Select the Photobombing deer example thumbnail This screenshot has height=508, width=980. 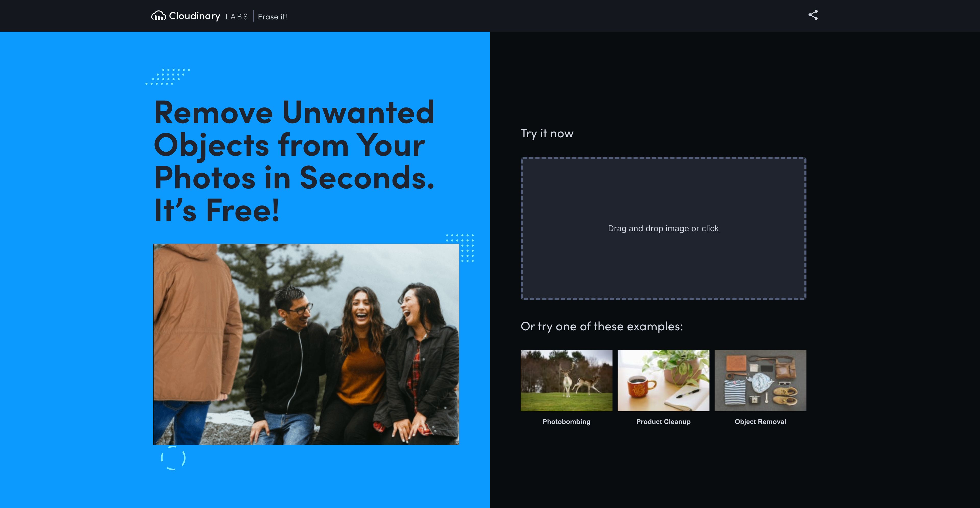[566, 380]
